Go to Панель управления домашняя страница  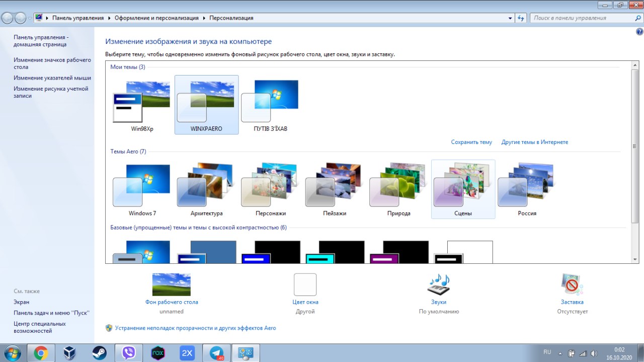coord(40,41)
